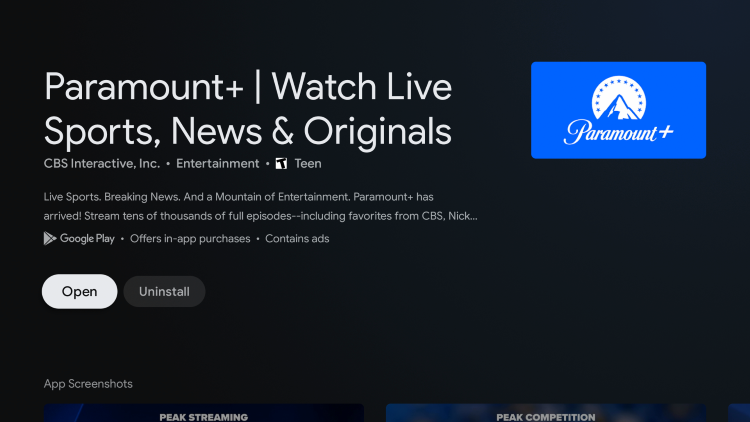The height and width of the screenshot is (422, 750).
Task: Click the App Screenshots heading
Action: pyautogui.click(x=88, y=384)
